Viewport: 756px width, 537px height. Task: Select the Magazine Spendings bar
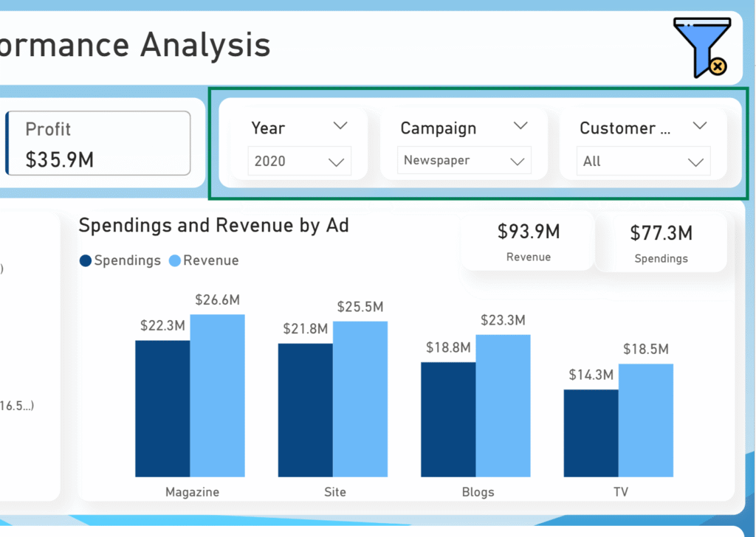162,408
